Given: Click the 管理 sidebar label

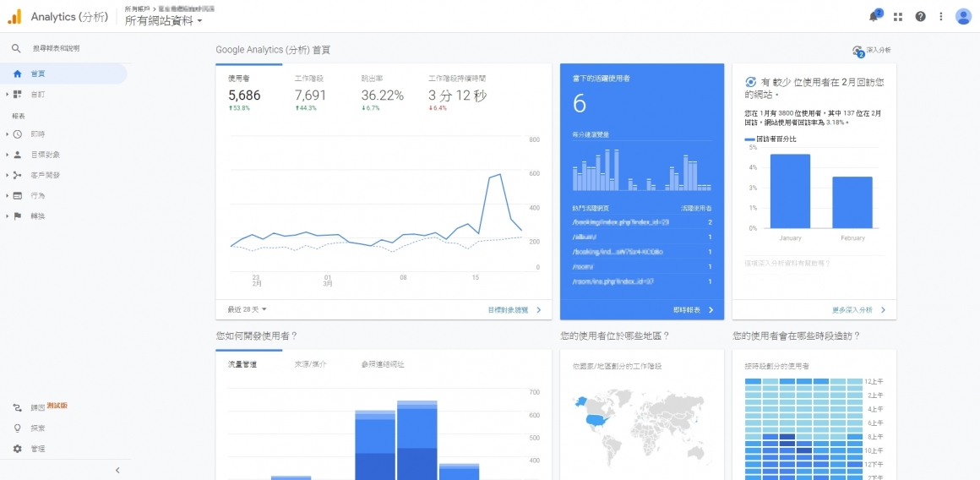Looking at the screenshot, I should [x=37, y=449].
